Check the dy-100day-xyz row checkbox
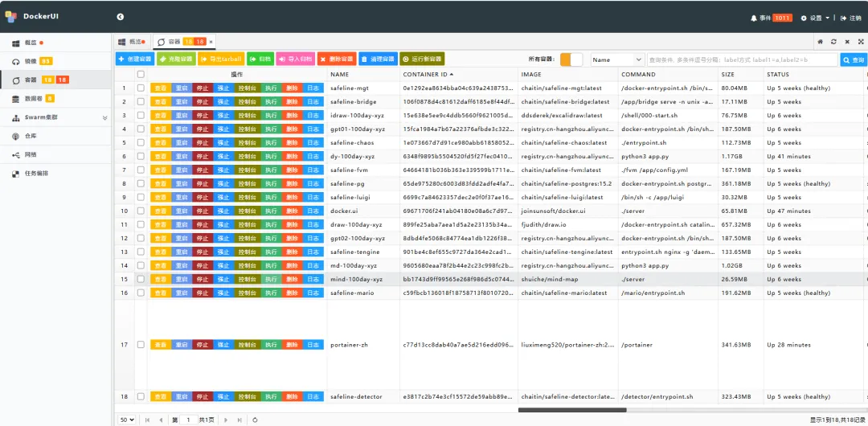Image resolution: width=868 pixels, height=426 pixels. pos(141,156)
